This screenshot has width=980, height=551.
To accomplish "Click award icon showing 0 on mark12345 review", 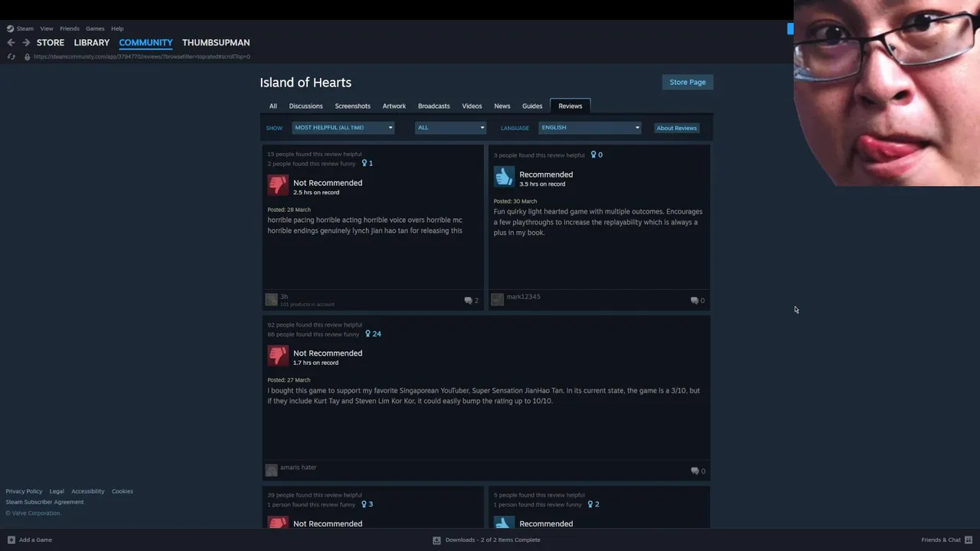I will (x=593, y=155).
